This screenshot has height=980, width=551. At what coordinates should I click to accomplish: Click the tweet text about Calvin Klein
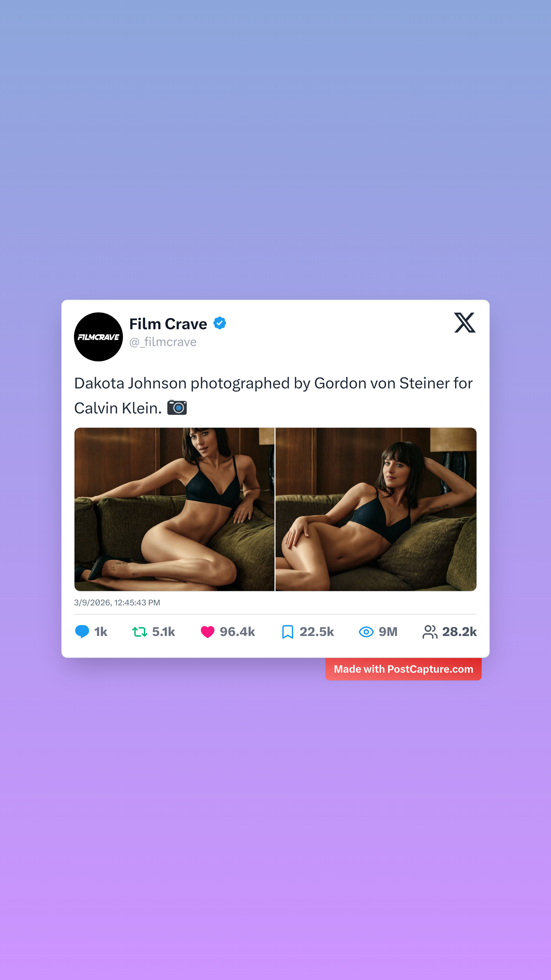point(273,395)
